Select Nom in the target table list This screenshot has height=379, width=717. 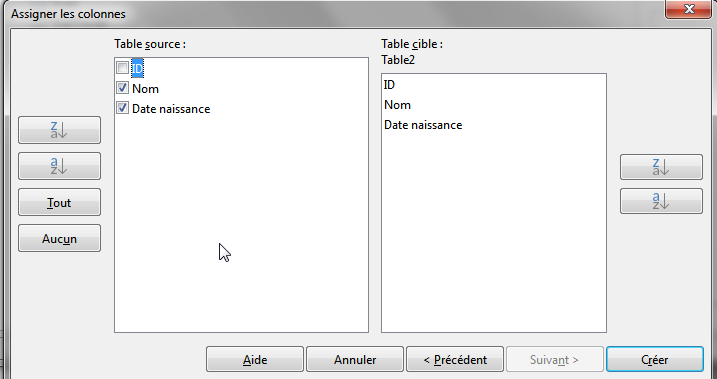tap(397, 105)
